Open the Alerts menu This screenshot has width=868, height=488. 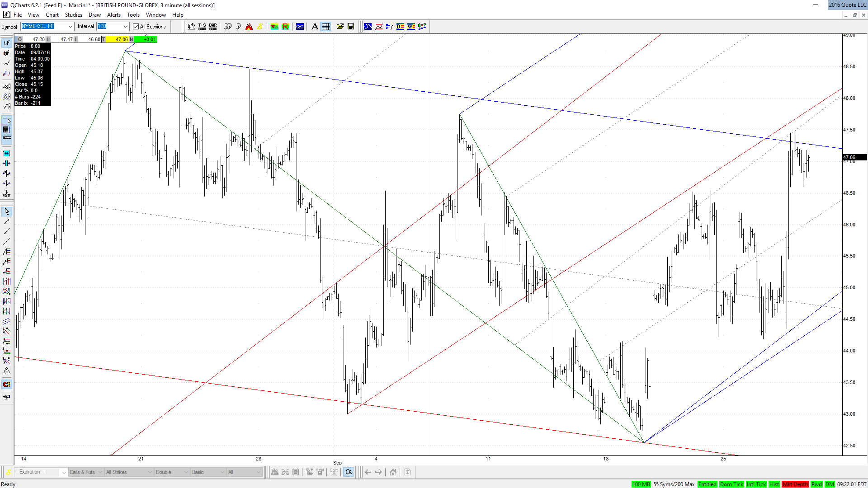114,15
